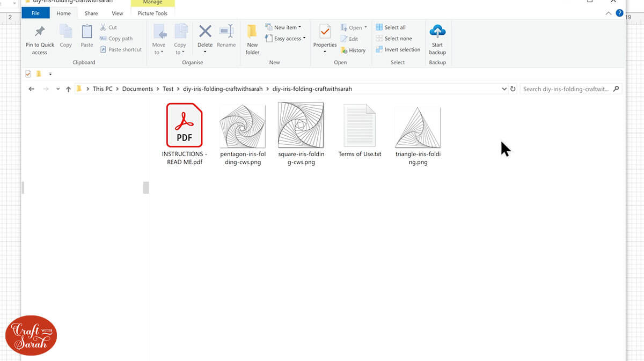This screenshot has height=361, width=644.
Task: Switch to the Home tab
Action: click(x=64, y=13)
